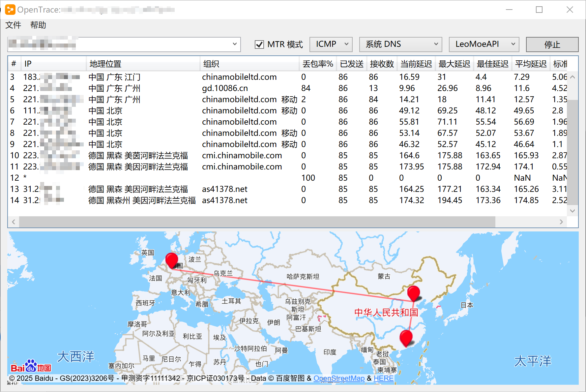Sort by the 丢包率% column header

tap(317, 64)
